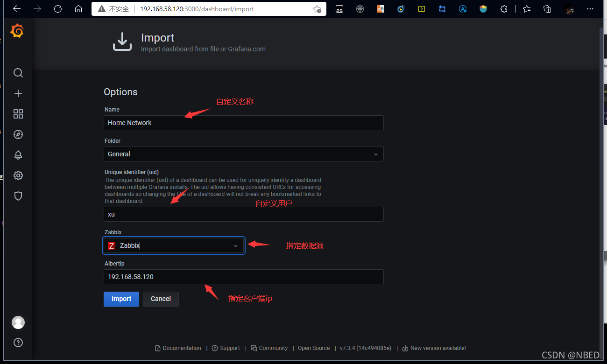
Task: Open the Configuration gear sidebar icon
Action: (x=18, y=175)
